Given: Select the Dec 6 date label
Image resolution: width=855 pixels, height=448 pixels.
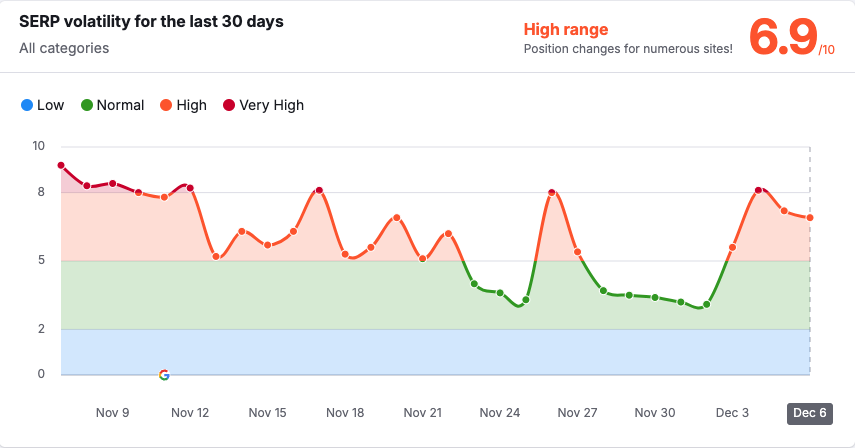Looking at the screenshot, I should tap(809, 413).
